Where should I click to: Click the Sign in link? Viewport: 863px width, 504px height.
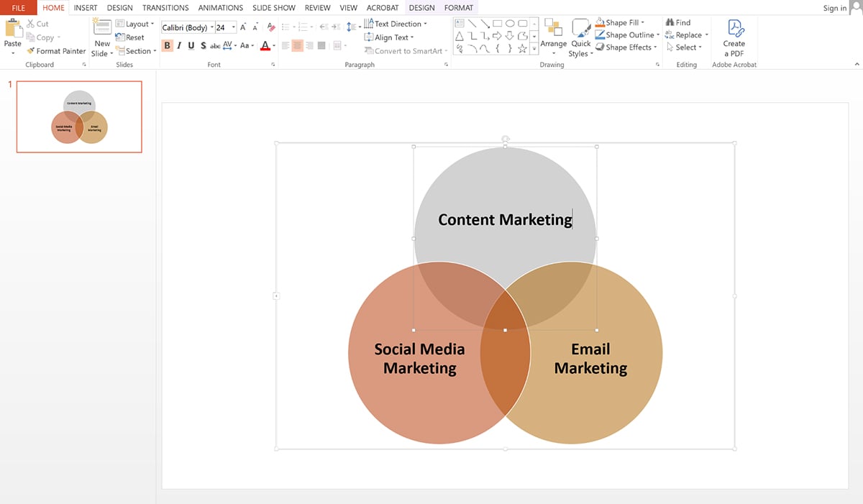click(835, 7)
